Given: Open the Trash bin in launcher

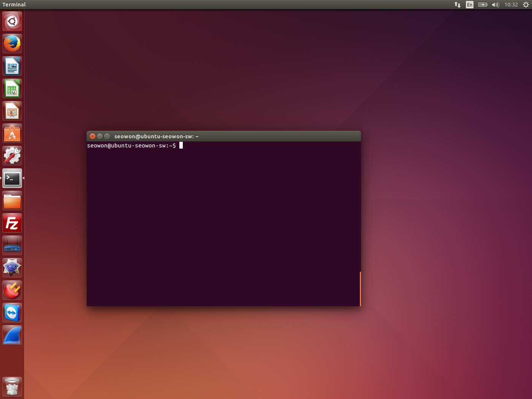Looking at the screenshot, I should [x=12, y=387].
